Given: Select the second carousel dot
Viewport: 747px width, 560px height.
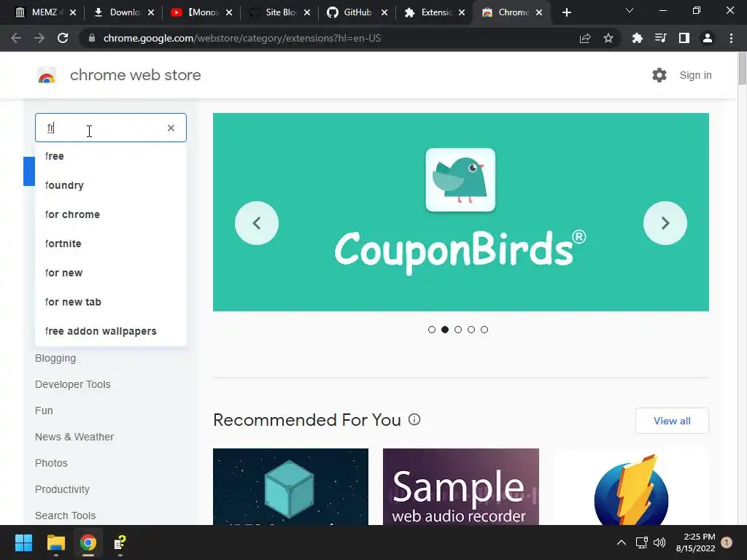Looking at the screenshot, I should point(445,330).
